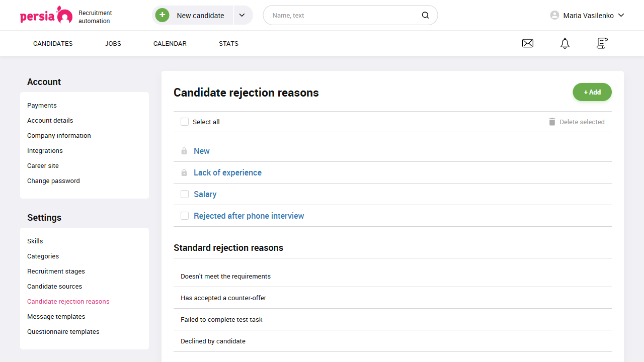Click the search magnifier icon
This screenshot has height=362, width=644.
[425, 15]
